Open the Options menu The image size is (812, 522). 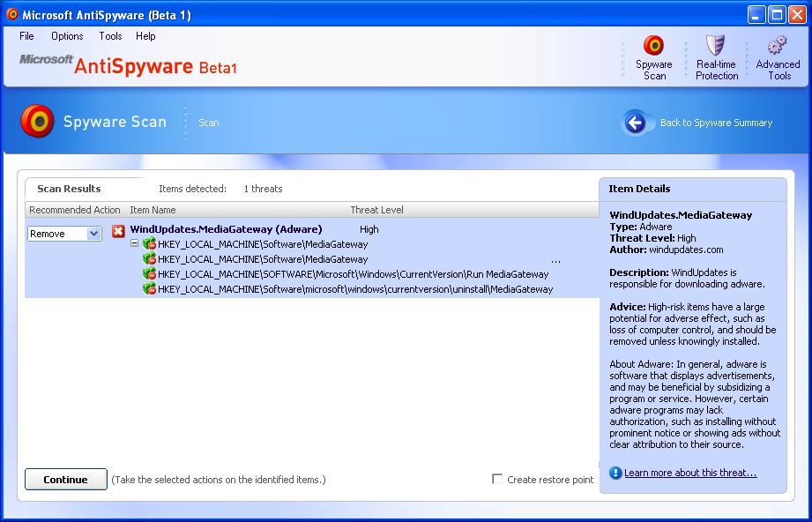point(67,36)
